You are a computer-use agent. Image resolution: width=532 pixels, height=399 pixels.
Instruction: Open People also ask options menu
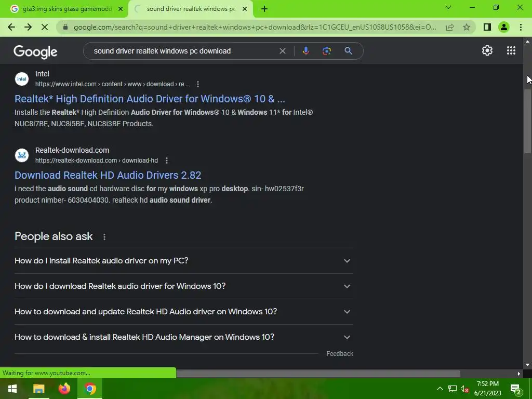[104, 237]
